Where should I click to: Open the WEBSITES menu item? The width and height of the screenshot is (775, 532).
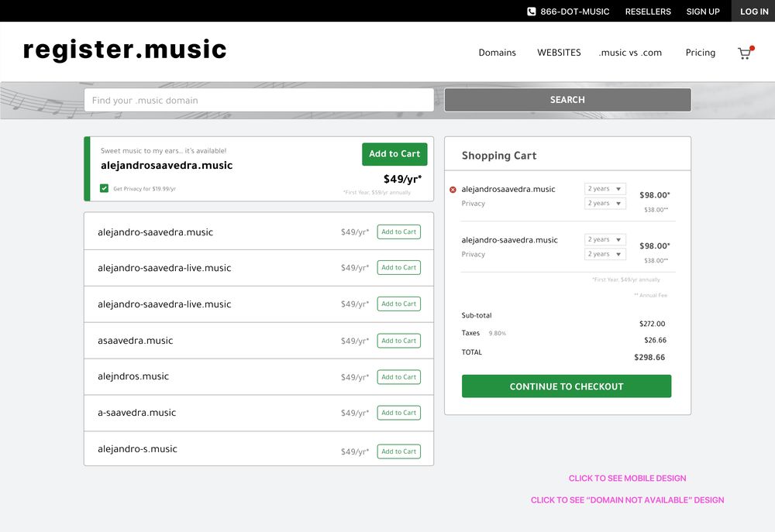559,53
